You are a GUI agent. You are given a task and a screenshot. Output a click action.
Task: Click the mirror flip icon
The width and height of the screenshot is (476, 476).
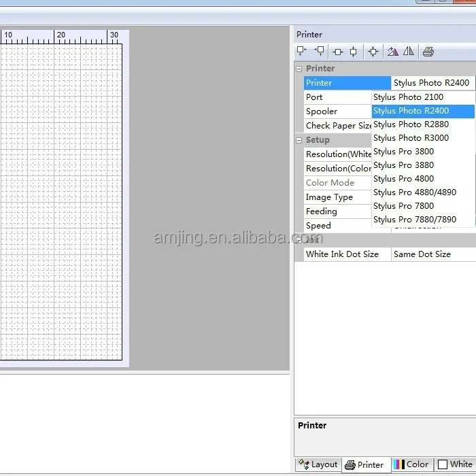[x=408, y=51]
